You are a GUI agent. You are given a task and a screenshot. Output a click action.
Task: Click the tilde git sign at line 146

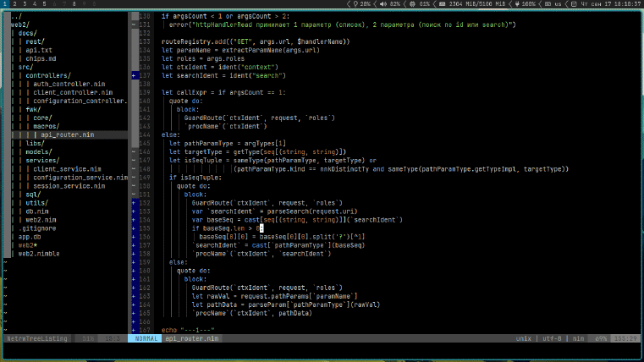tap(134, 152)
